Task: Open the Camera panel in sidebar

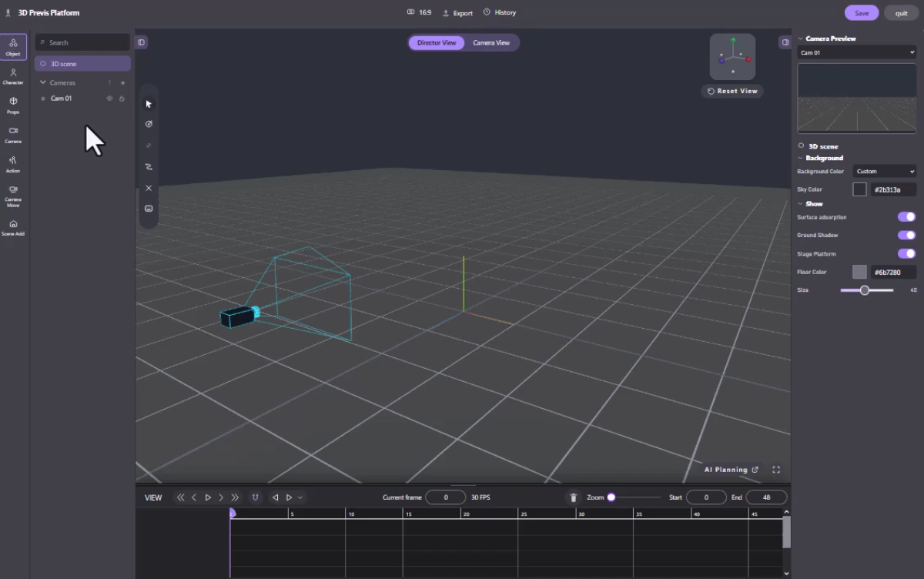Action: point(13,135)
